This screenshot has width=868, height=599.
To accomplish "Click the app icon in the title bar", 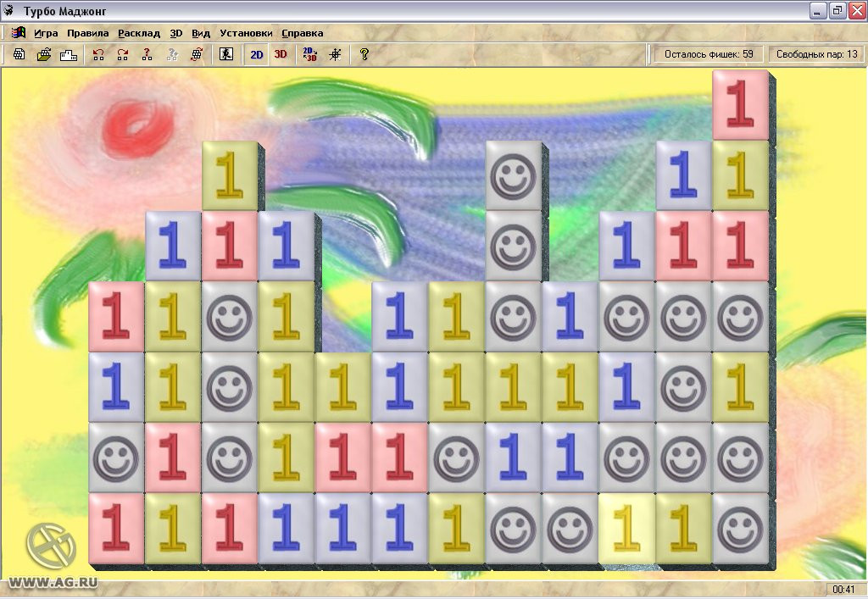I will tap(8, 10).
